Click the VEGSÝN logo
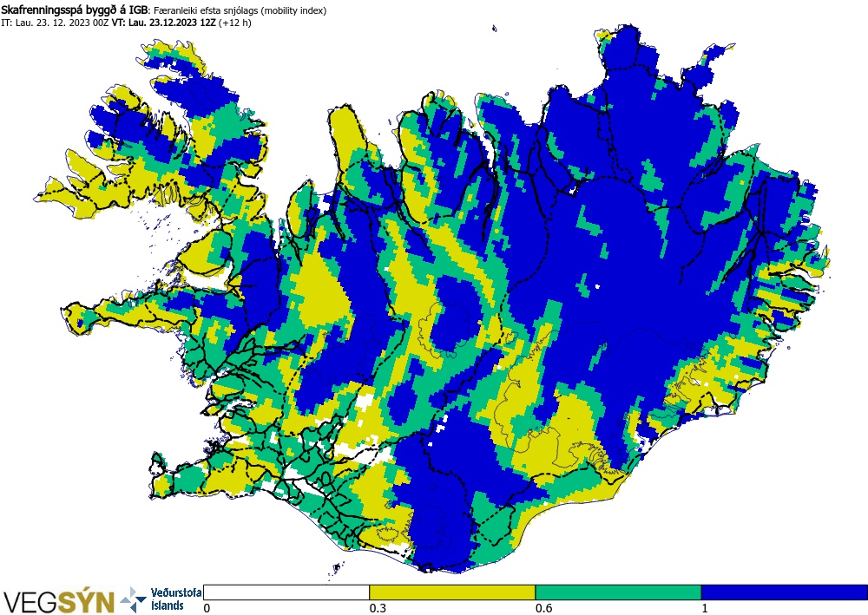868x615 pixels. pos(59,601)
